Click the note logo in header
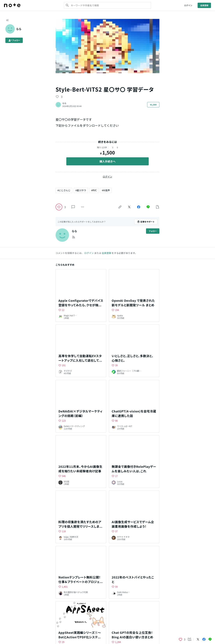Screen dimensions: 215x644 click(x=12, y=5)
